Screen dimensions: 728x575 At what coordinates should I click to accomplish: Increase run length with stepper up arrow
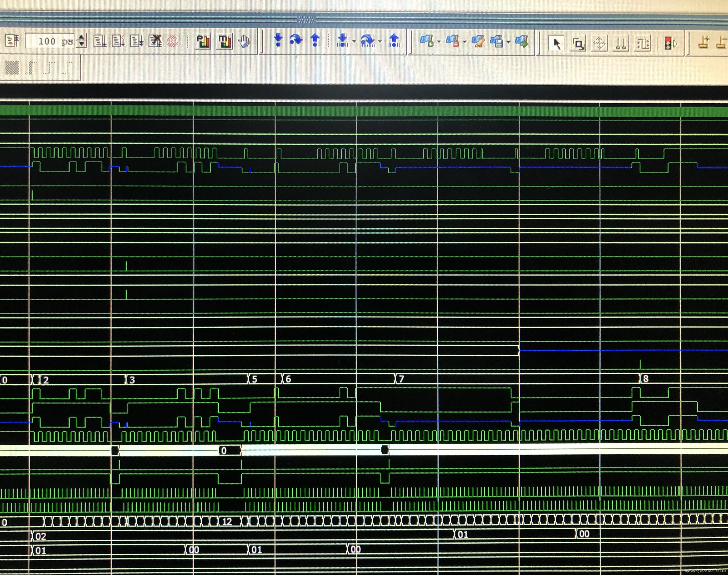(x=82, y=37)
